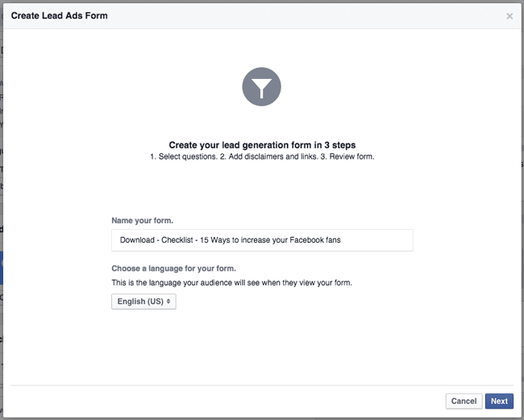Click the word 'Checklist' in the name field
Screen dimensions: 524x420
pos(177,240)
